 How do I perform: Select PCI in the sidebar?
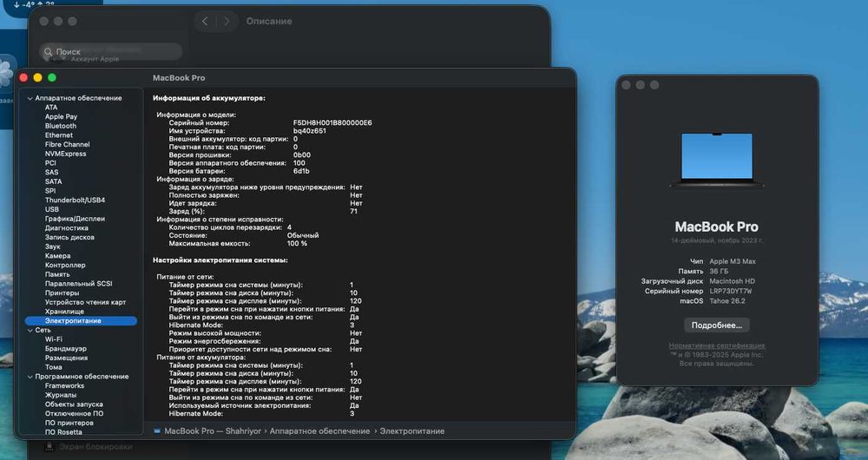coord(50,163)
